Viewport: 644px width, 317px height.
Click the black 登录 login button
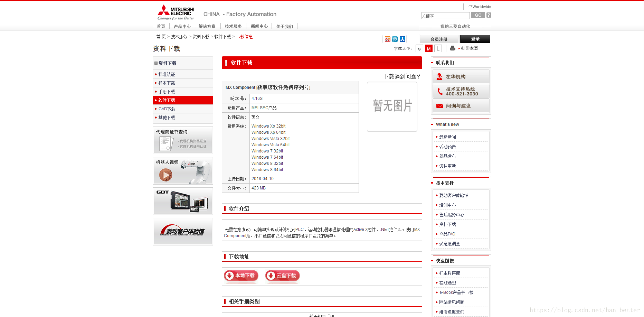click(x=475, y=39)
